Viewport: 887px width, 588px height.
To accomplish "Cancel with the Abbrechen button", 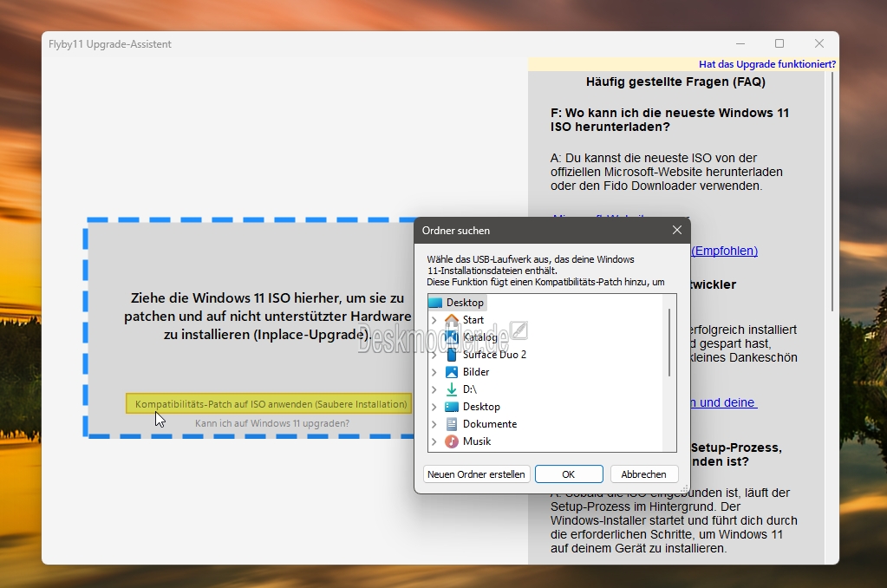I will click(643, 474).
